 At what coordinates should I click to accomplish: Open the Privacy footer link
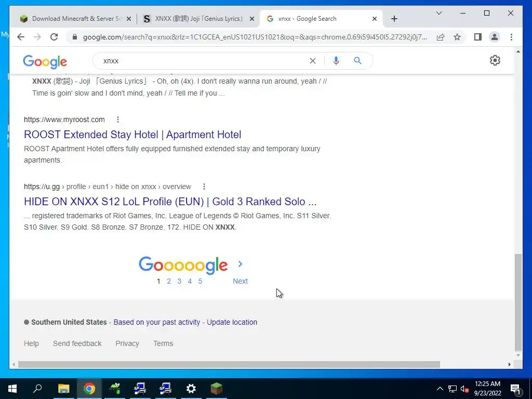(127, 343)
